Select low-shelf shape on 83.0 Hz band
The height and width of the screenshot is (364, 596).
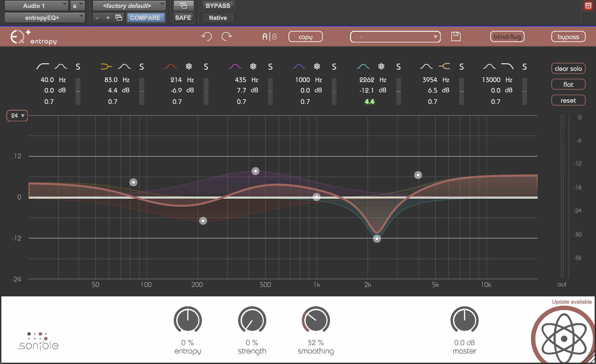tap(106, 66)
